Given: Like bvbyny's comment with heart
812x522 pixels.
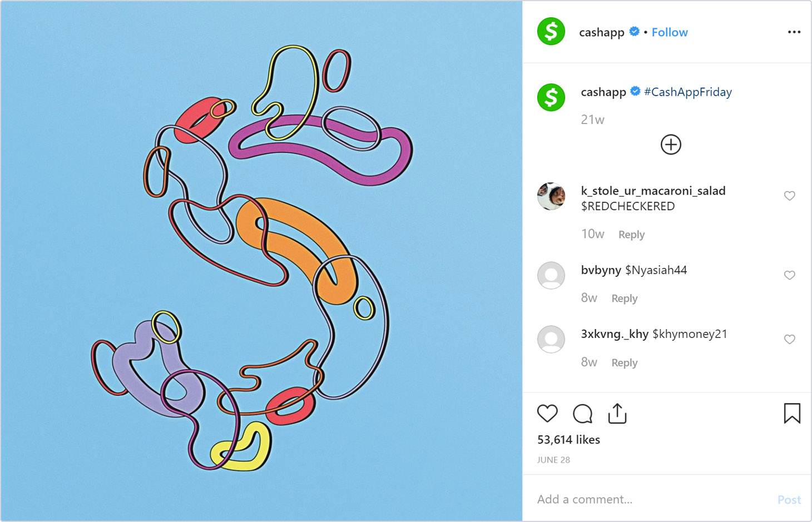Looking at the screenshot, I should tap(789, 275).
